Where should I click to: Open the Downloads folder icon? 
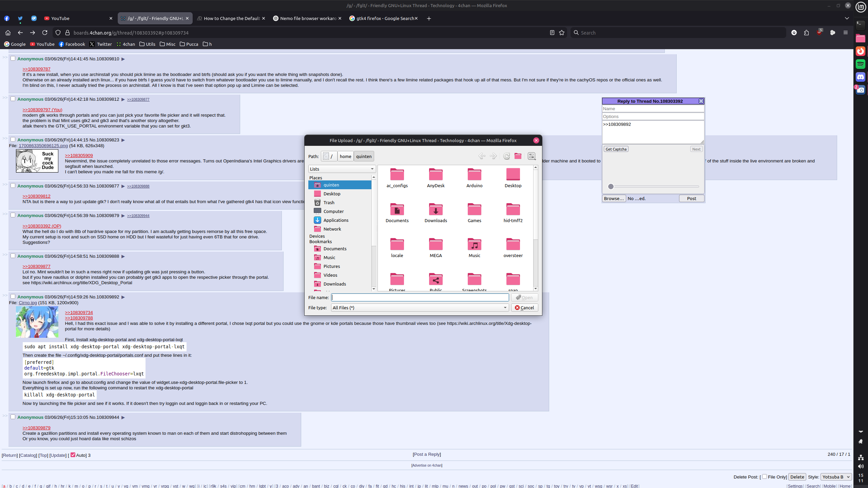[x=436, y=210]
